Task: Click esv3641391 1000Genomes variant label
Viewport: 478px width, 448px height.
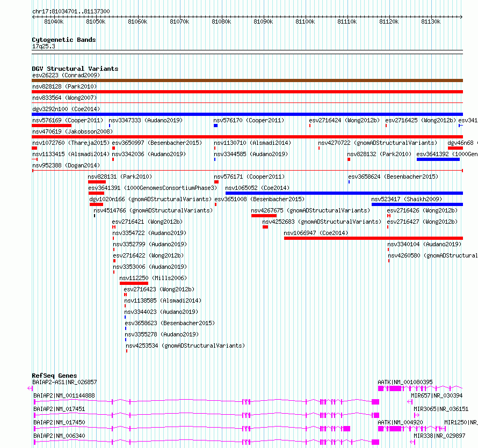Action: [x=153, y=188]
